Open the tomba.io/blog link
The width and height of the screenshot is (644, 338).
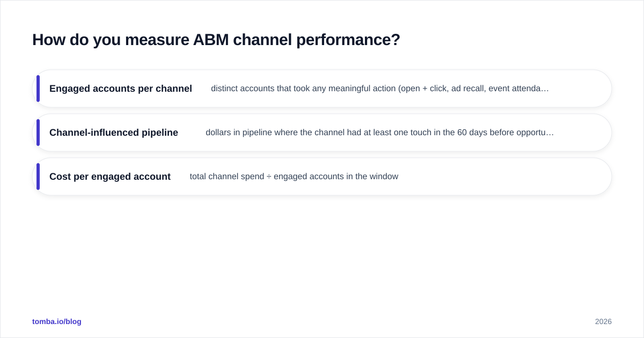(x=57, y=321)
